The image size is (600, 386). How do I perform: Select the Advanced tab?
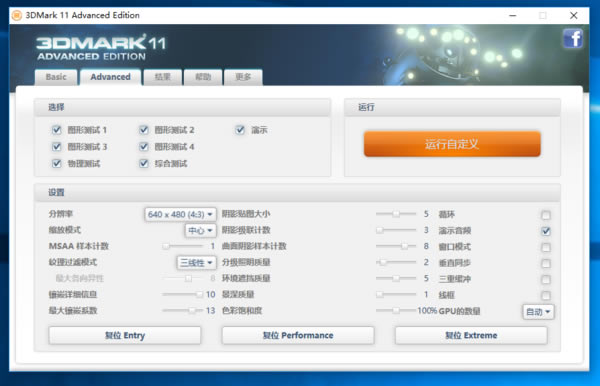[110, 77]
